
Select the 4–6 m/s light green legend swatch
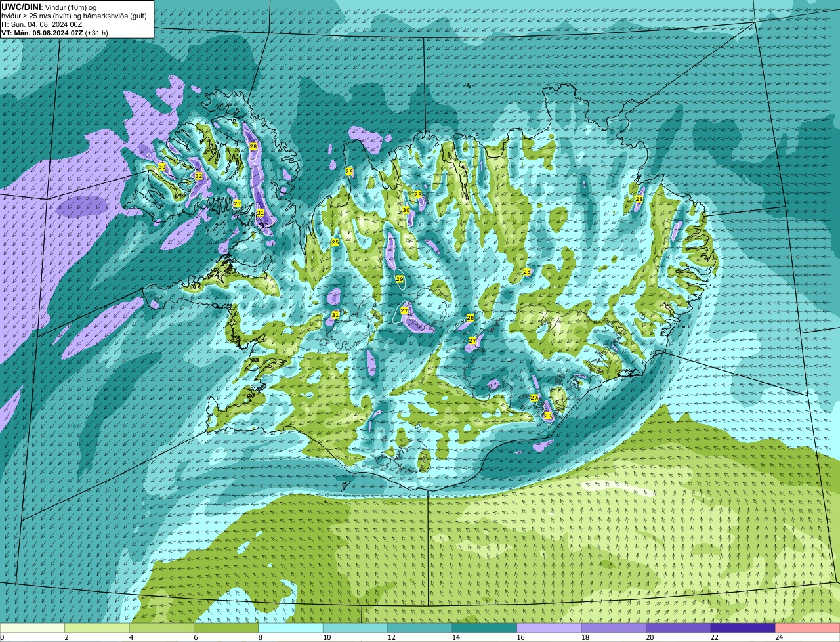click(161, 628)
